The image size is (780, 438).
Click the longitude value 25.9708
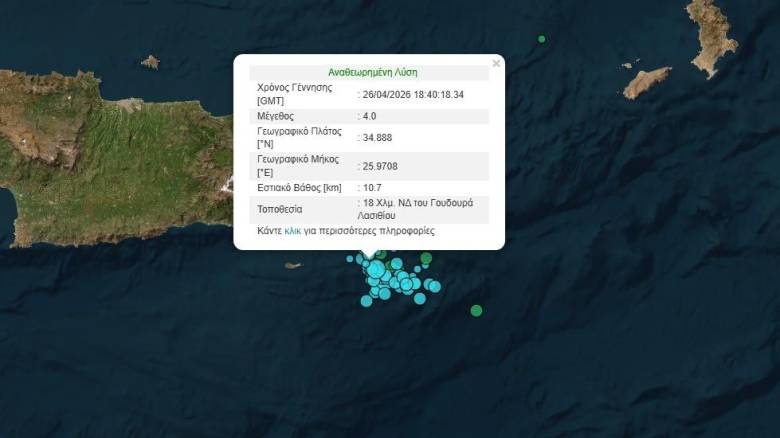coord(382,165)
